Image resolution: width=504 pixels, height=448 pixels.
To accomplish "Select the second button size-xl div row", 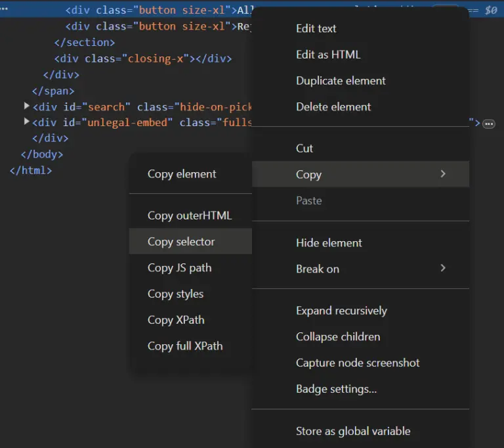I will 158,26.
